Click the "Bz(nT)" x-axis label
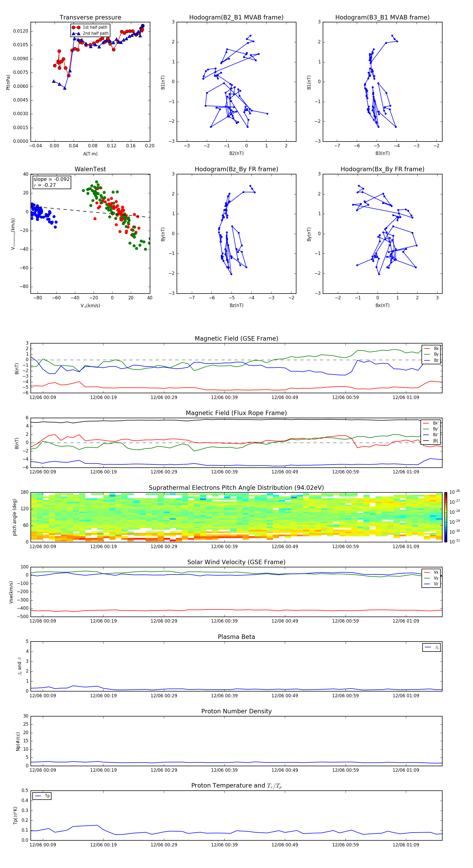This screenshot has width=473, height=868. (236, 305)
